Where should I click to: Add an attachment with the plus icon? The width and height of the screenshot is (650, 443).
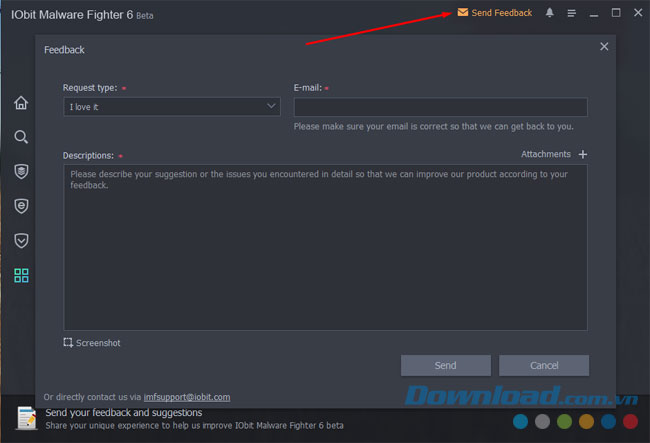click(582, 154)
